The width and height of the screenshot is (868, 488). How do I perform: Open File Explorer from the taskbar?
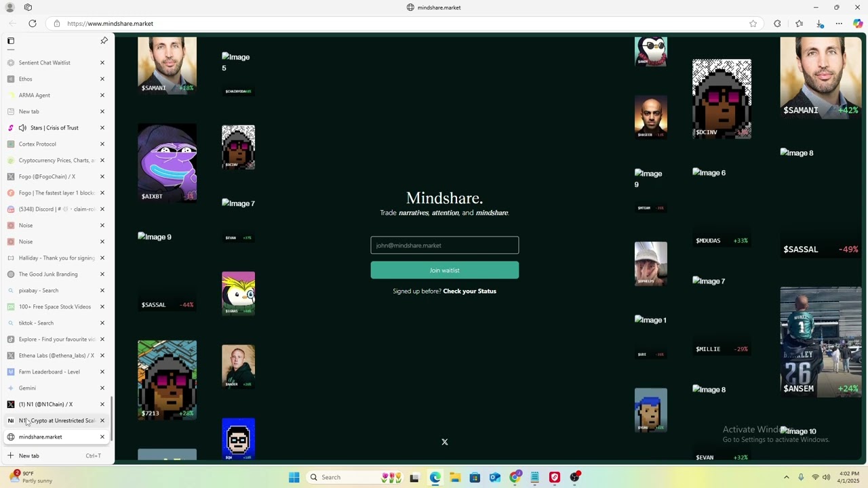point(454,477)
